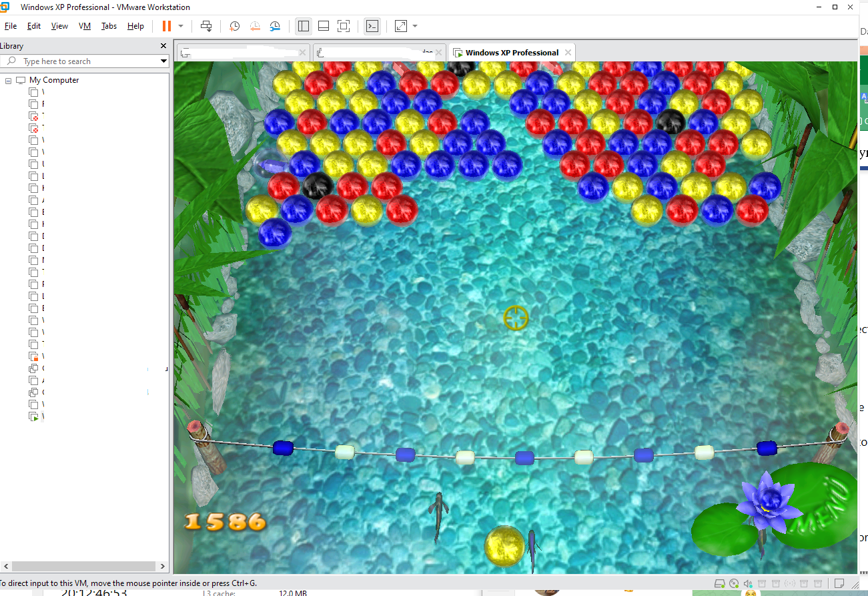Click the stretch guest display icon
This screenshot has width=868, height=596.
click(401, 26)
